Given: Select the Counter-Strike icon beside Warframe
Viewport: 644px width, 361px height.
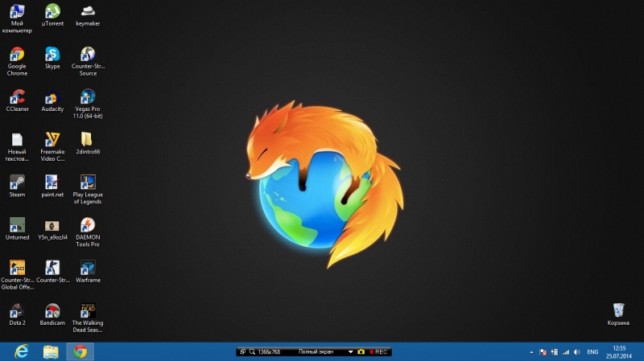Looking at the screenshot, I should pyautogui.click(x=52, y=272).
